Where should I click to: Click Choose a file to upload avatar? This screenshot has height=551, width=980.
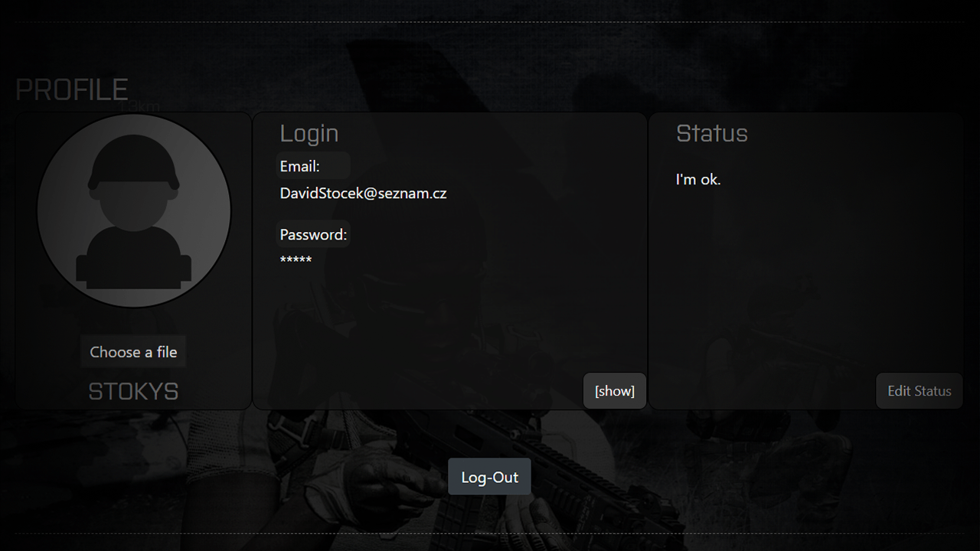(133, 351)
